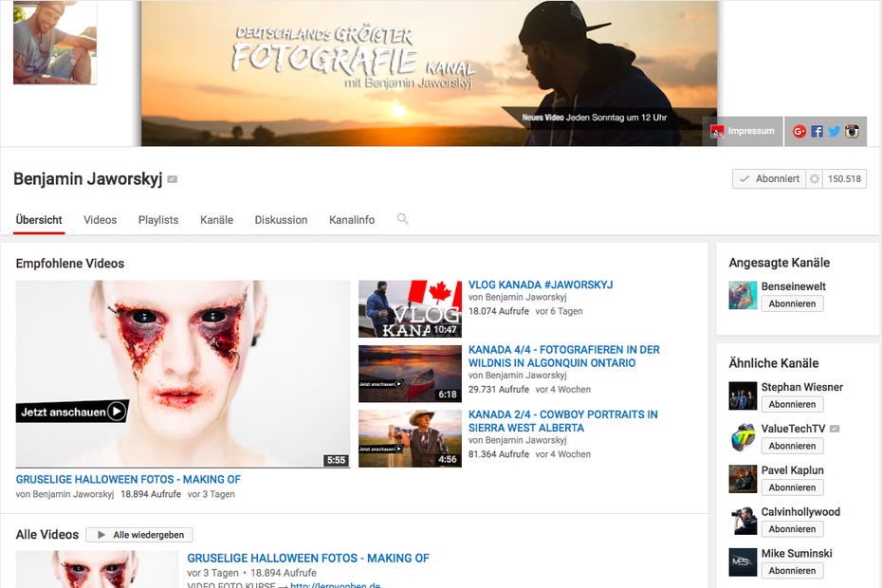
Task: Click the subscriber count 150.518
Action: 844,179
